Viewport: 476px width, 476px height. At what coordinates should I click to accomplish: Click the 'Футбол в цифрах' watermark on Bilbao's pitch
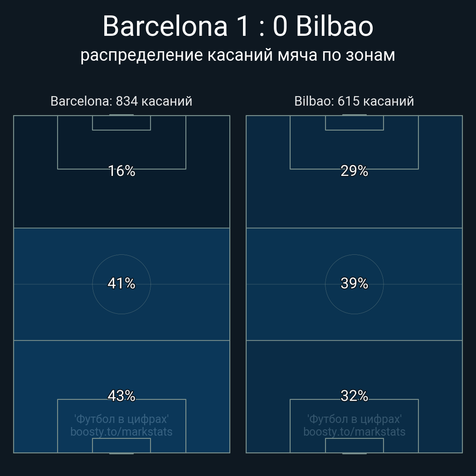point(354,419)
